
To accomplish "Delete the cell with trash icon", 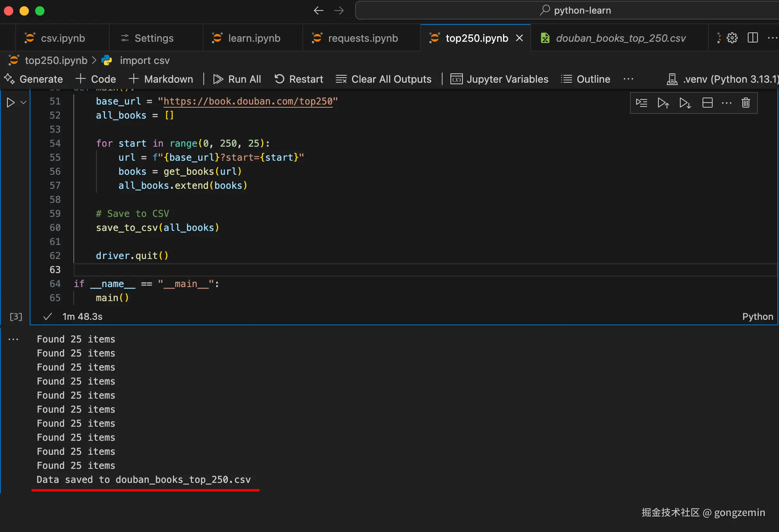I will pyautogui.click(x=745, y=103).
